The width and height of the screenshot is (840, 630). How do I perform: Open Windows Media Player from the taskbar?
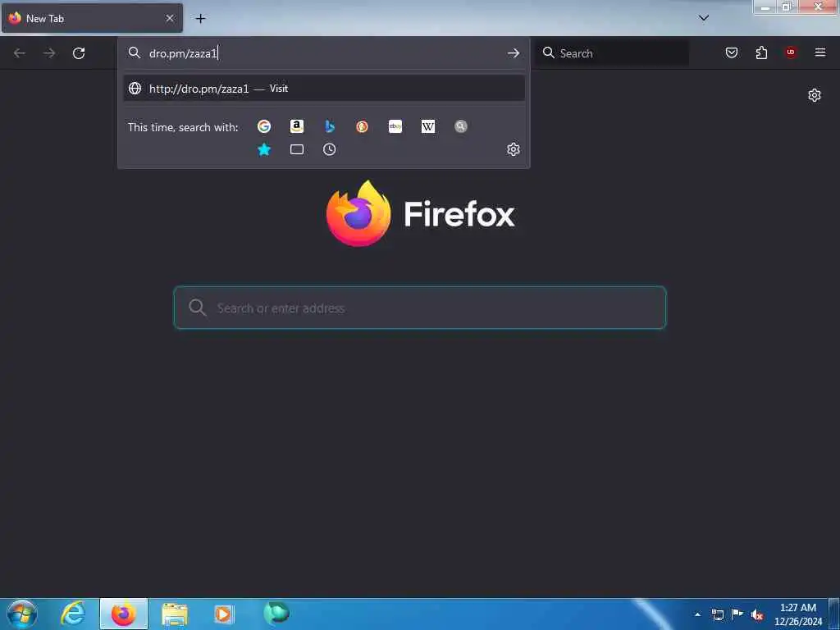(224, 614)
